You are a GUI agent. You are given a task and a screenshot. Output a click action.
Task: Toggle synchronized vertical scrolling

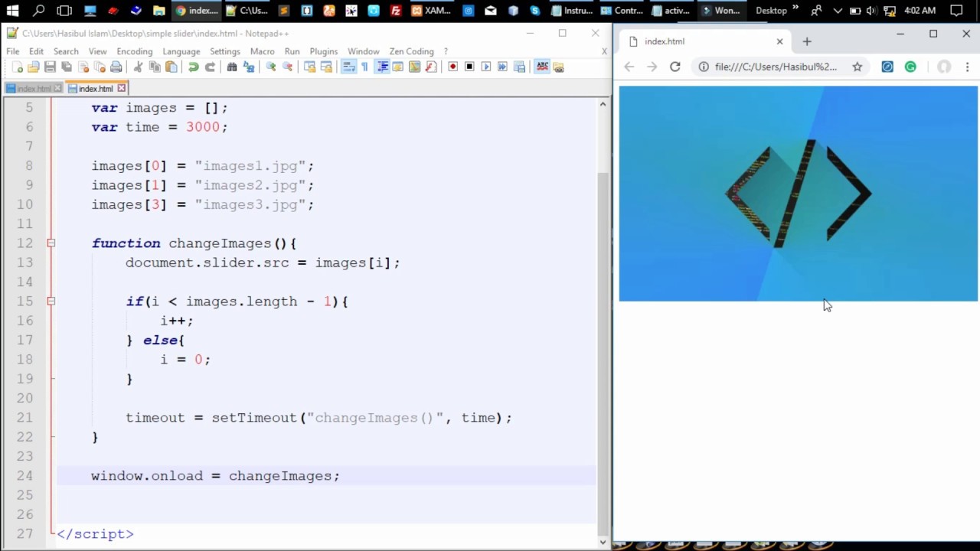pos(309,67)
